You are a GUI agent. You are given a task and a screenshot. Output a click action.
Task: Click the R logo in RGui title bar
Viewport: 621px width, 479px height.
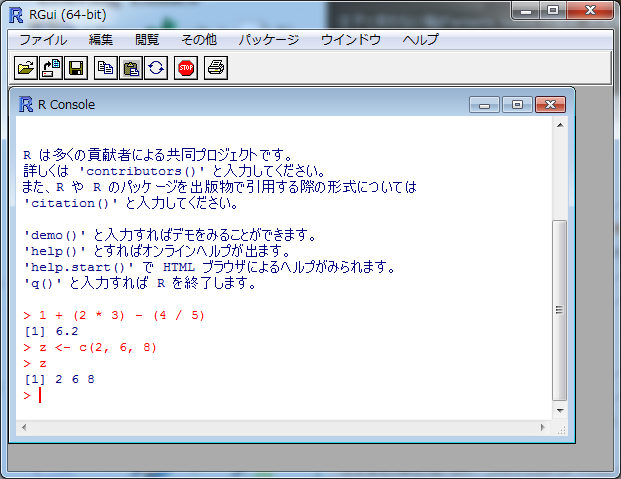16,15
